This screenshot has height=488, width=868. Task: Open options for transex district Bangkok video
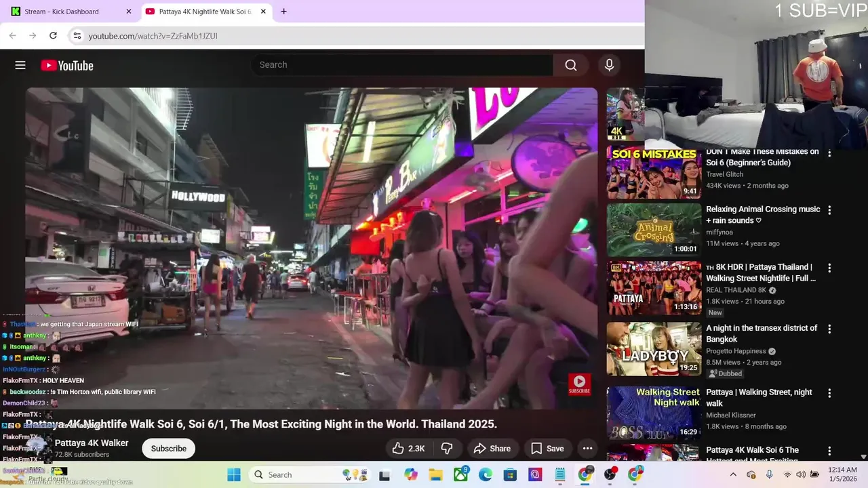click(x=829, y=329)
